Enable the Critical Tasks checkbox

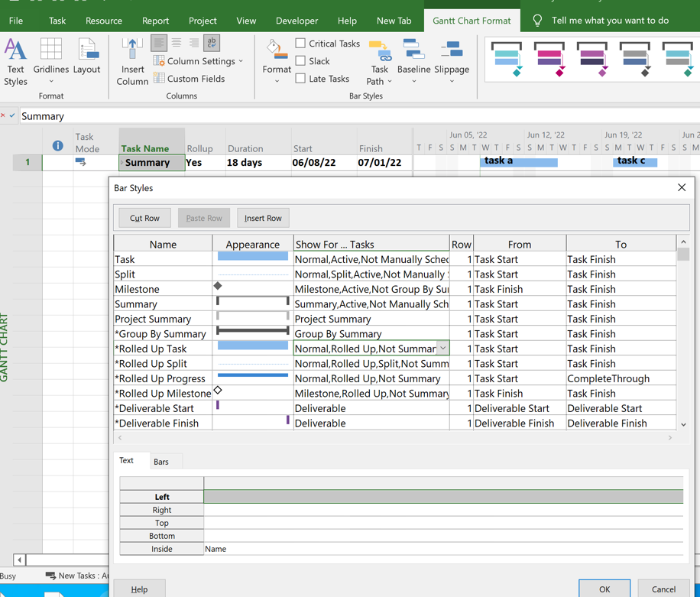[301, 44]
